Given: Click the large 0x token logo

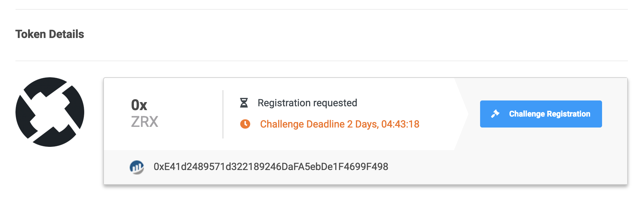Looking at the screenshot, I should 50,112.
